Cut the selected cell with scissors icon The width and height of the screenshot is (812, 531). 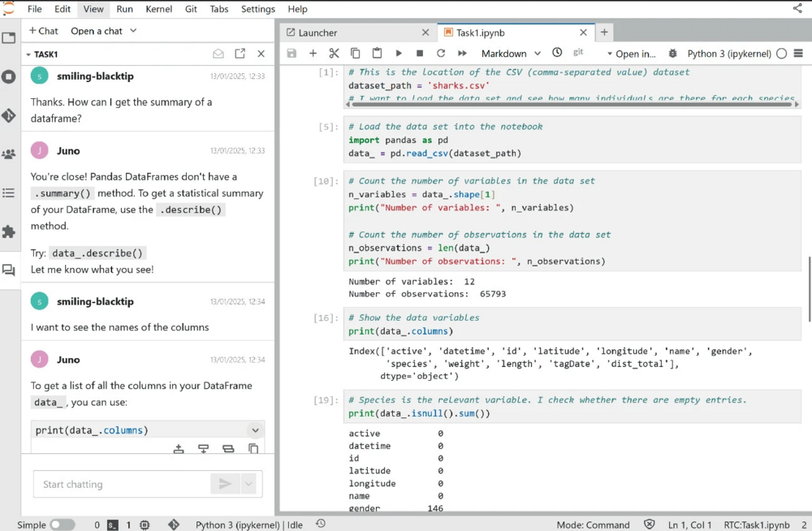[x=334, y=54]
